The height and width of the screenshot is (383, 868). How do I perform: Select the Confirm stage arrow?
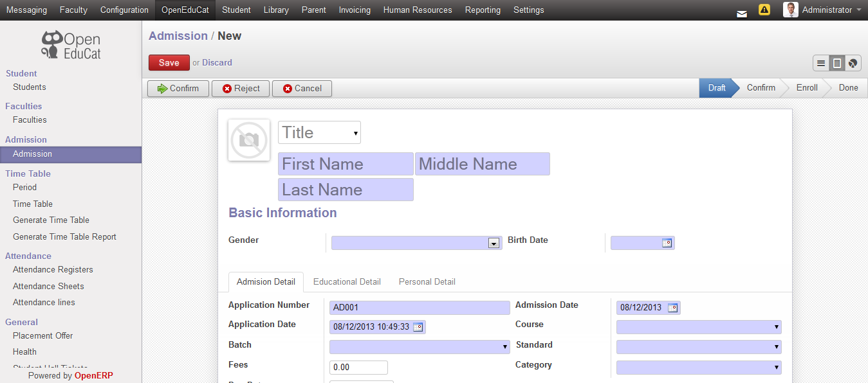tap(761, 87)
